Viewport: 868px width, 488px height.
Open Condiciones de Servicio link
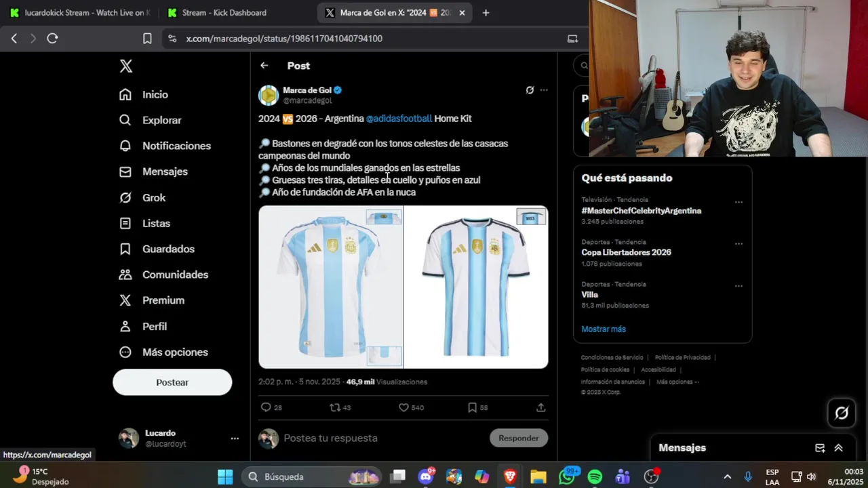point(612,357)
